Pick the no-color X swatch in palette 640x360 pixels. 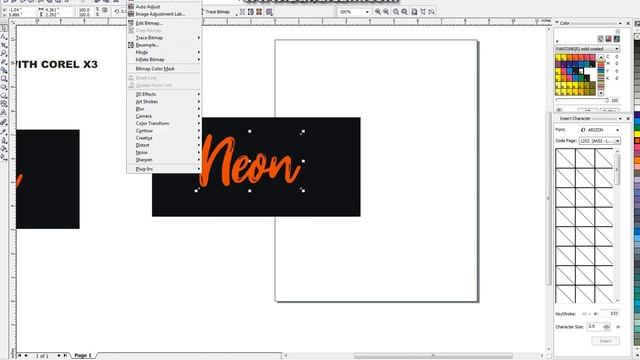637,36
